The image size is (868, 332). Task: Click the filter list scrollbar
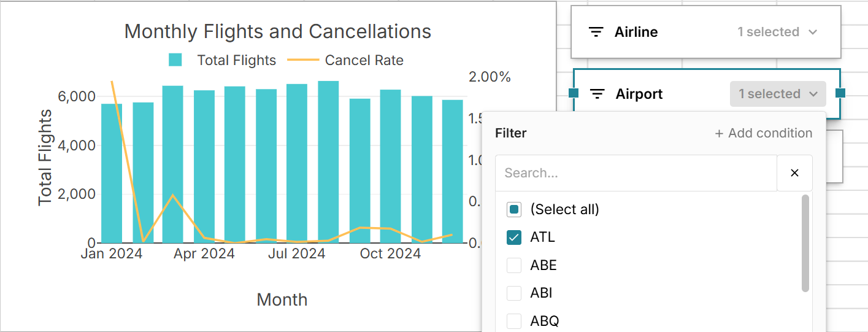pyautogui.click(x=805, y=243)
